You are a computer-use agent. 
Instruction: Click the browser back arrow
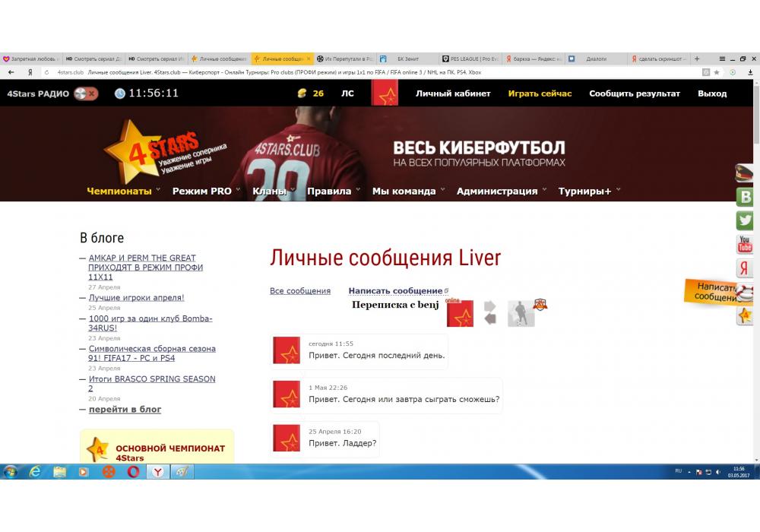[x=11, y=72]
